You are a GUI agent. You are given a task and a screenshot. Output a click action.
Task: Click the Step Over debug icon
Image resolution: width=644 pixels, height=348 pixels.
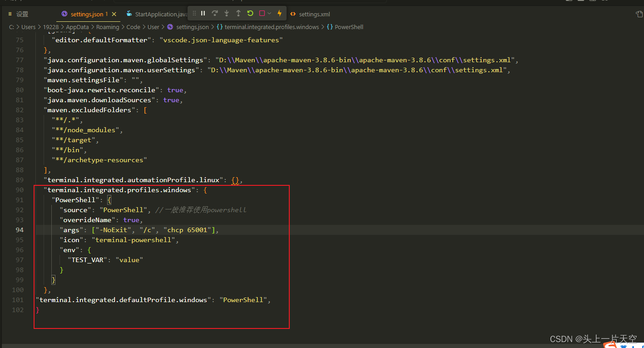tap(215, 14)
